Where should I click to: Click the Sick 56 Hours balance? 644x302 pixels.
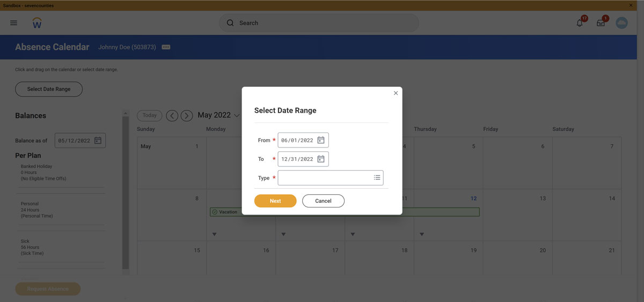pos(33,247)
